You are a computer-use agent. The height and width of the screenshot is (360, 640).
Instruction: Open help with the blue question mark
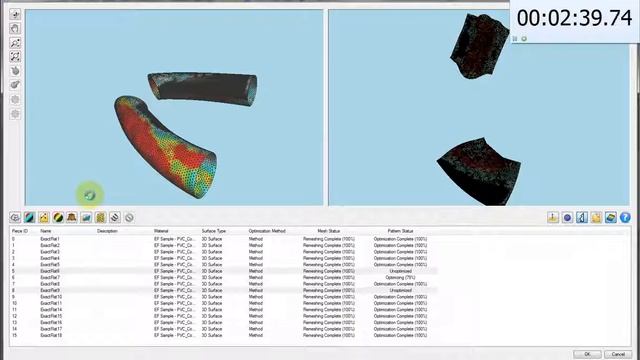625,218
